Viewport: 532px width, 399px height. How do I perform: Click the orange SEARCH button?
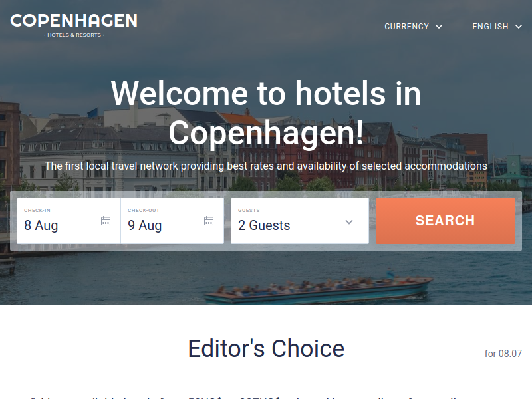point(446,221)
